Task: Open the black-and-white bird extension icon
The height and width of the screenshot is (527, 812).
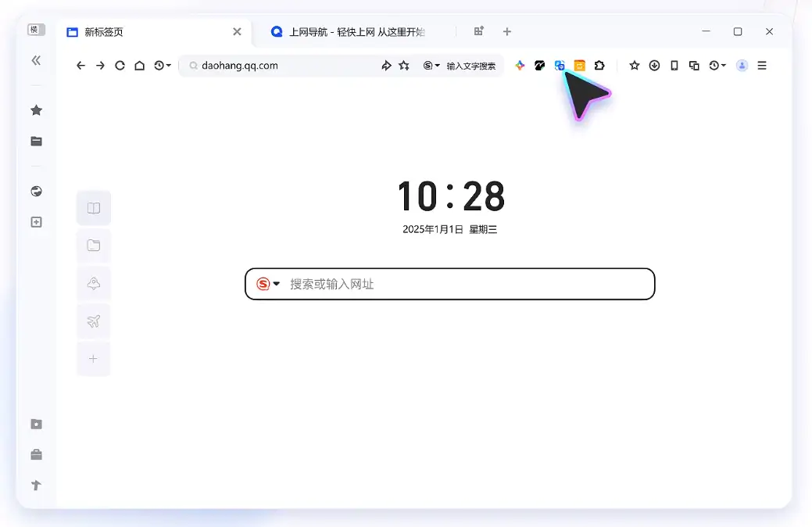Action: pyautogui.click(x=539, y=66)
